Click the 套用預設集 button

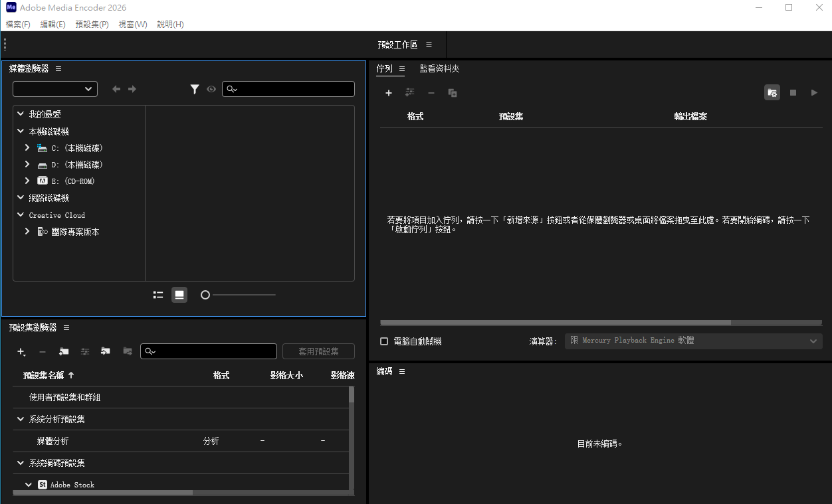click(318, 351)
